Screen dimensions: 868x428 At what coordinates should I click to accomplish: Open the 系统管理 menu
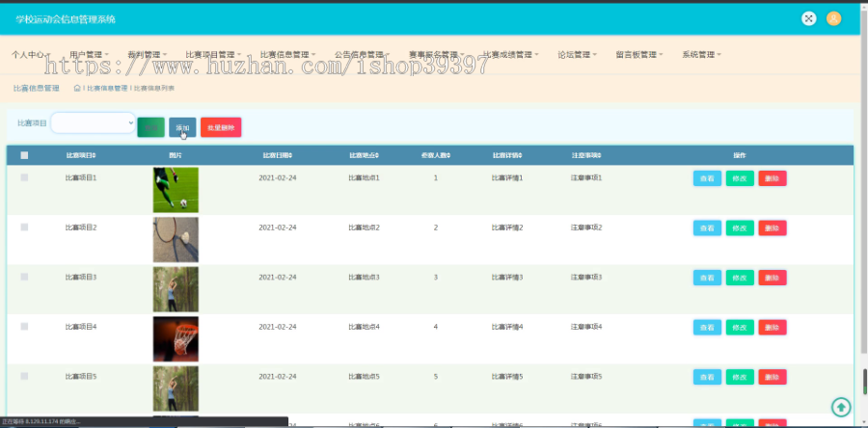pos(702,55)
